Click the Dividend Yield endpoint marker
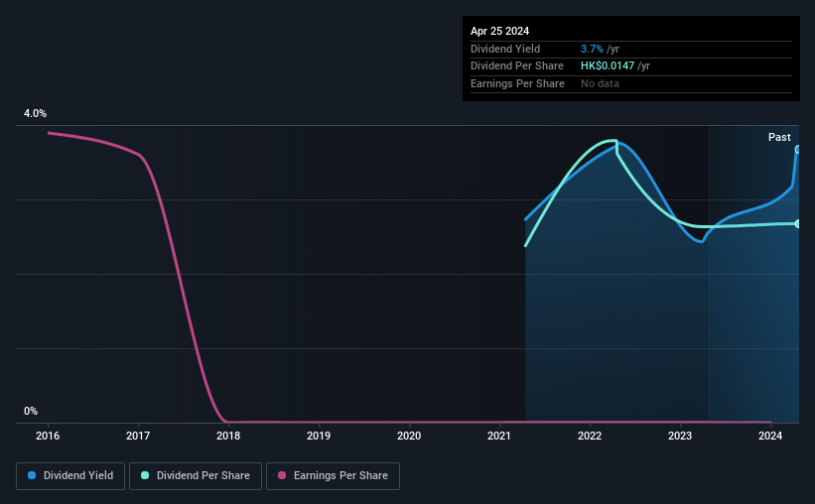 click(x=798, y=150)
